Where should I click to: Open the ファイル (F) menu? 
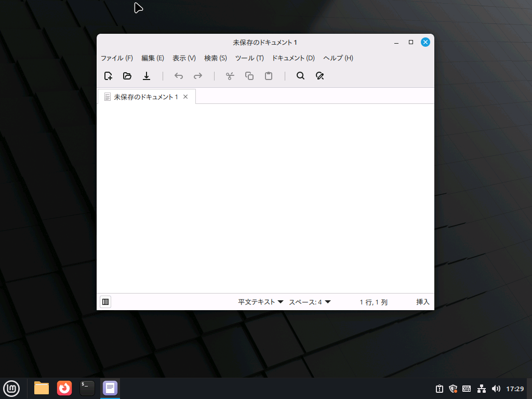coord(116,58)
